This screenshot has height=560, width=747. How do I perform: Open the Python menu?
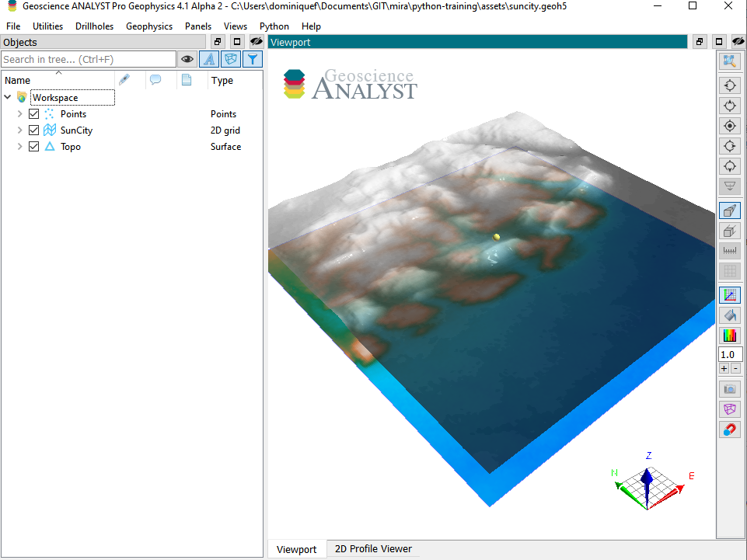(274, 26)
